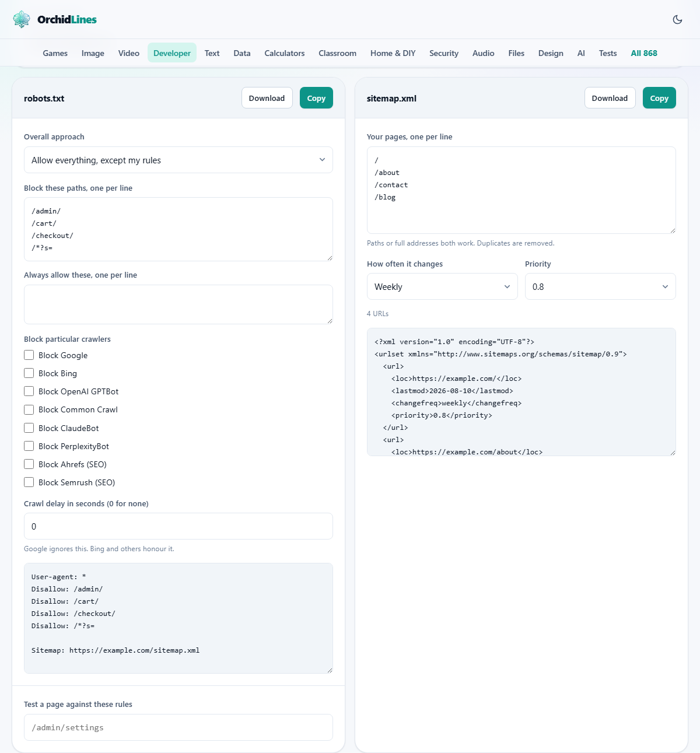This screenshot has height=753, width=700.
Task: Open the Text category tab
Action: [x=212, y=53]
